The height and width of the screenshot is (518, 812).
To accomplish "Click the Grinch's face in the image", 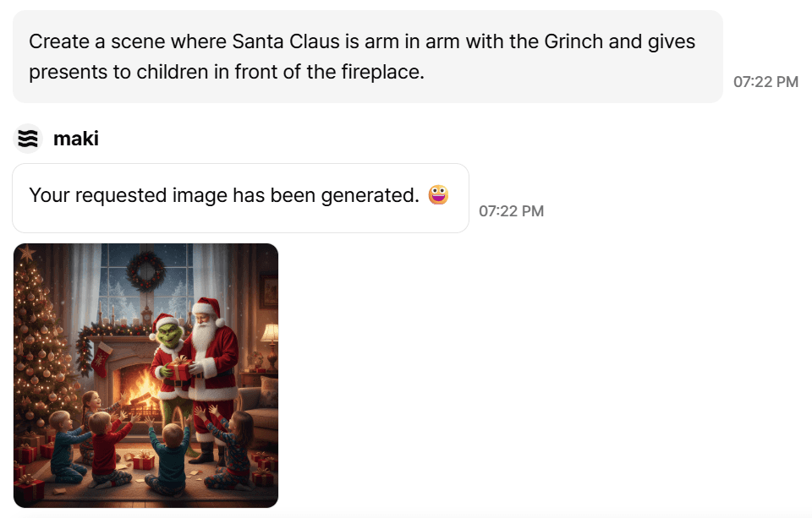I will [169, 335].
